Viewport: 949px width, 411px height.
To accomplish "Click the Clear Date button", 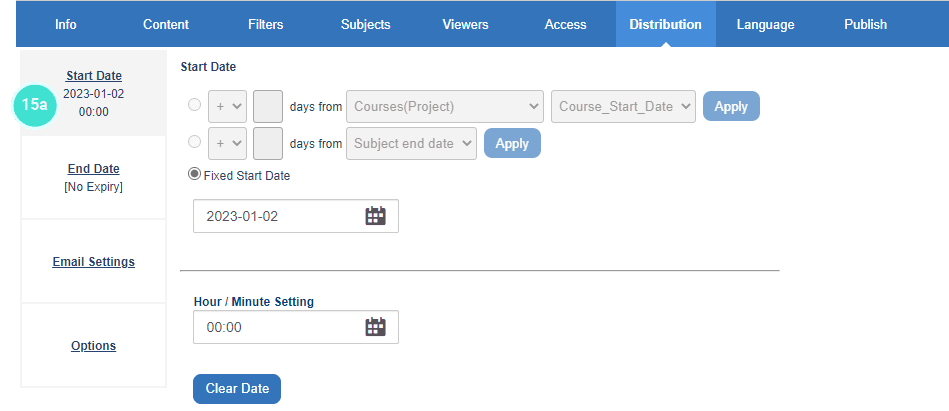I will click(x=237, y=389).
